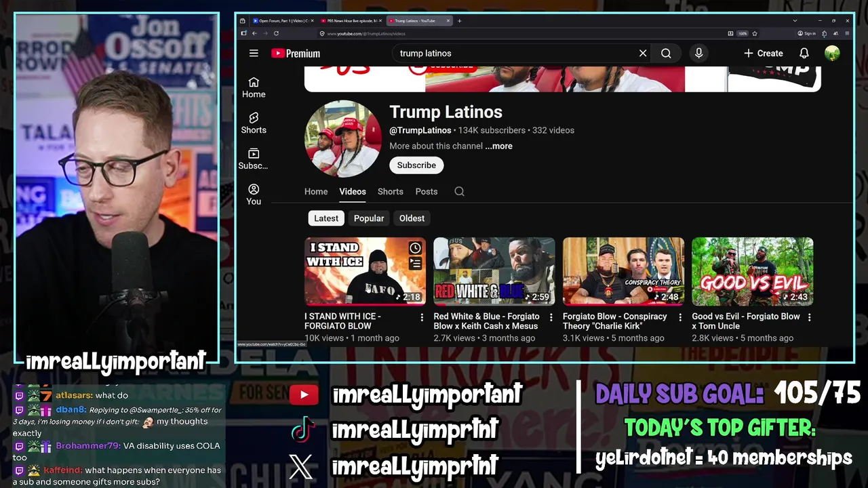Screen dimensions: 868x488
Task: Reload the page in the browser
Action: pyautogui.click(x=276, y=33)
